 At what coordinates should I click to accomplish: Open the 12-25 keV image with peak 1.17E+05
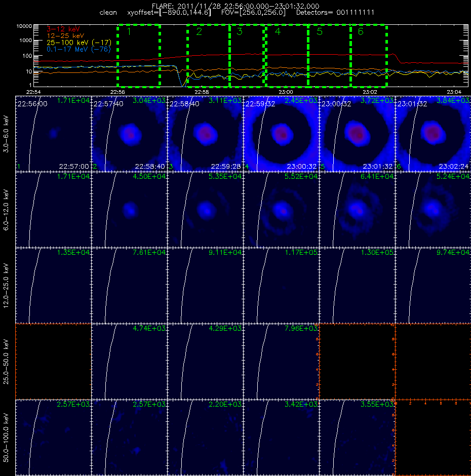(x=281, y=286)
